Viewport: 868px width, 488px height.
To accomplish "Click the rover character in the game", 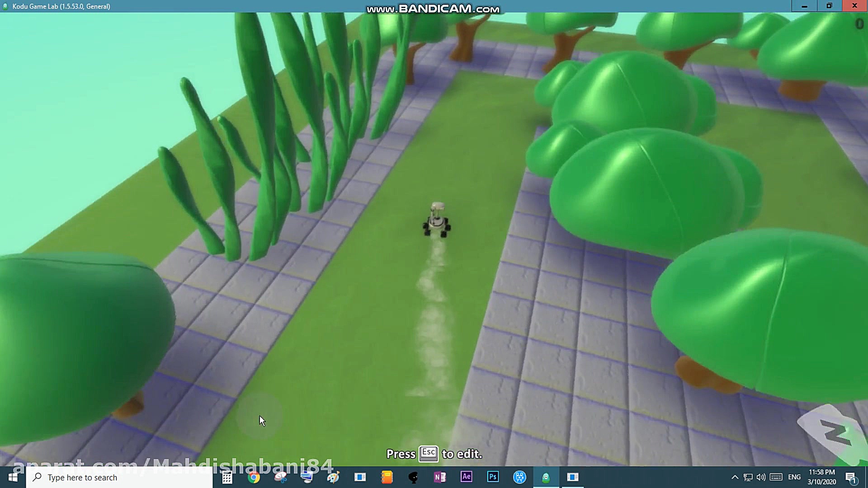I will (x=437, y=221).
